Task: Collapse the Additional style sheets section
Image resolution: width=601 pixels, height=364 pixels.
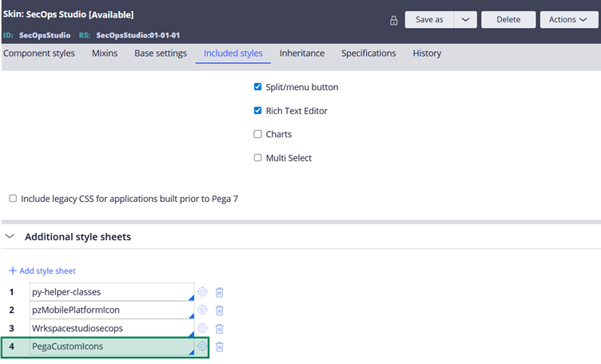Action: tap(10, 237)
